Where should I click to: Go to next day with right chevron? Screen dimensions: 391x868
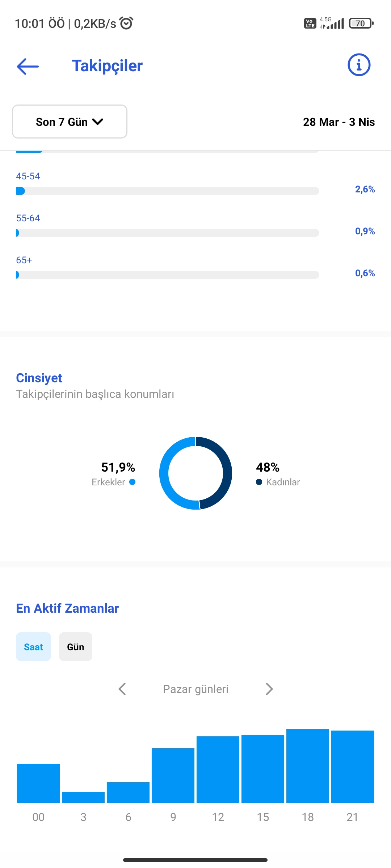click(269, 689)
